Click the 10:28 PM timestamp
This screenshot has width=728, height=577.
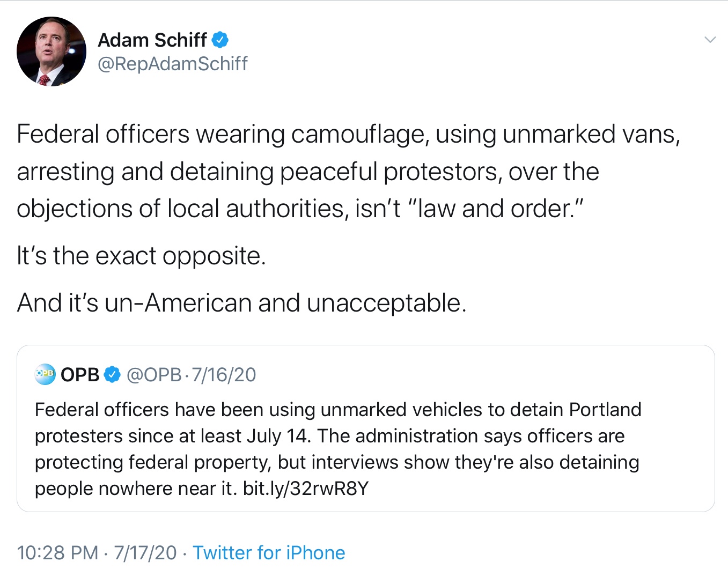pos(57,553)
